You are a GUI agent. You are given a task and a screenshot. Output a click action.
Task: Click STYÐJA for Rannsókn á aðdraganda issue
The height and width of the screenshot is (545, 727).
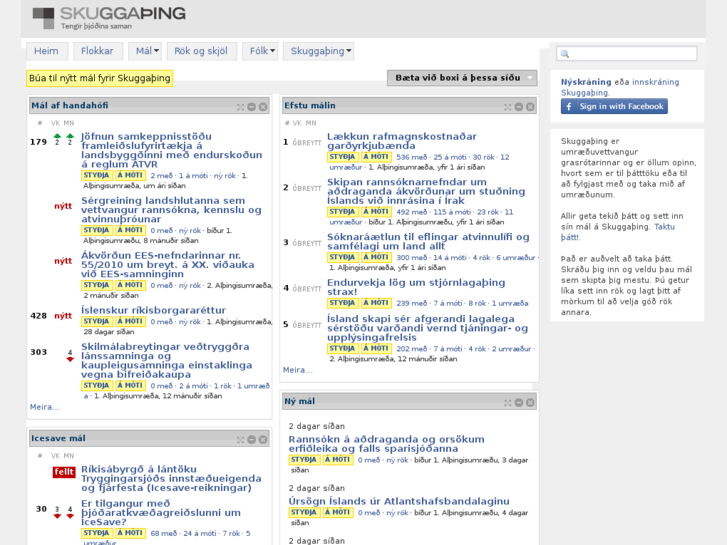click(304, 460)
